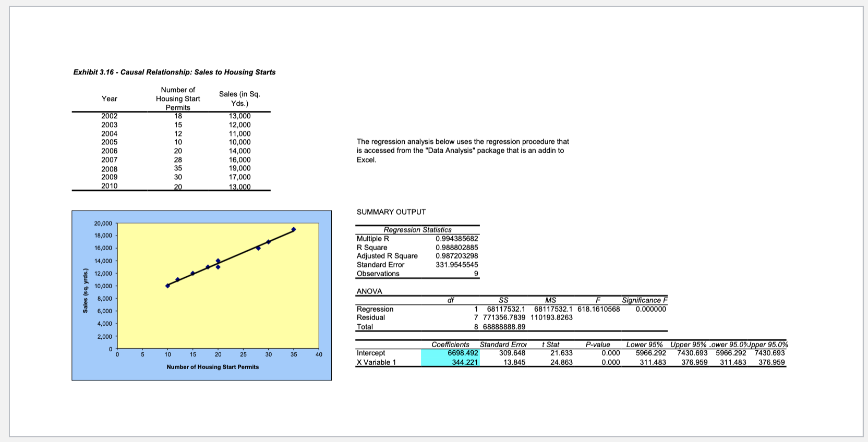Click the highlighted slope coefficient 344.221
Screen dimensions: 868x442
[x=465, y=362]
